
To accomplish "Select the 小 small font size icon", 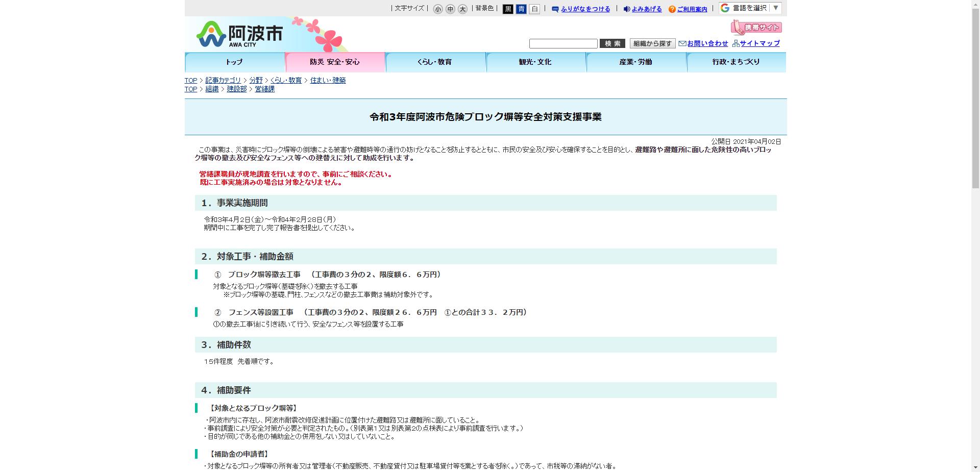I will coord(436,9).
